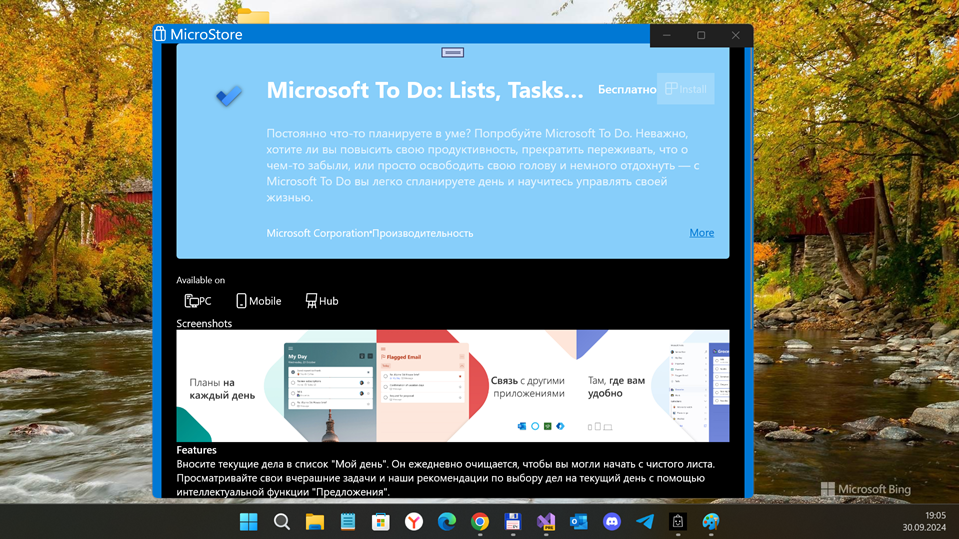This screenshot has width=959, height=539.
Task: Open the Notepad icon in taskbar
Action: tap(347, 522)
